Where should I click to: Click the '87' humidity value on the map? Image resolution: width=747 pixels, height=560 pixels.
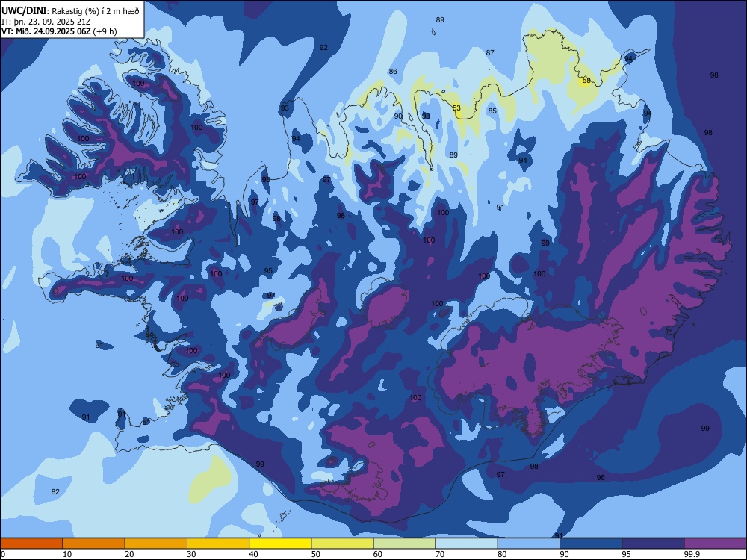click(x=490, y=53)
